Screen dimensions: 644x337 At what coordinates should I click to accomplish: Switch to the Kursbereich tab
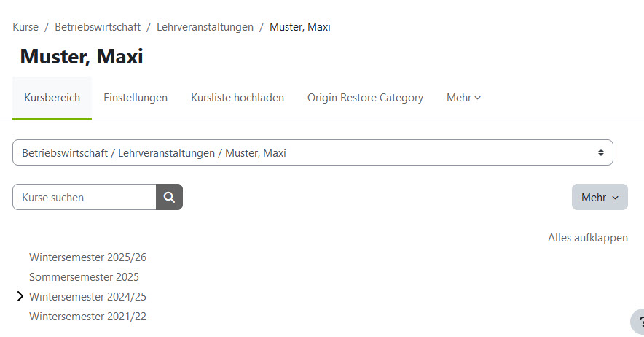[52, 98]
